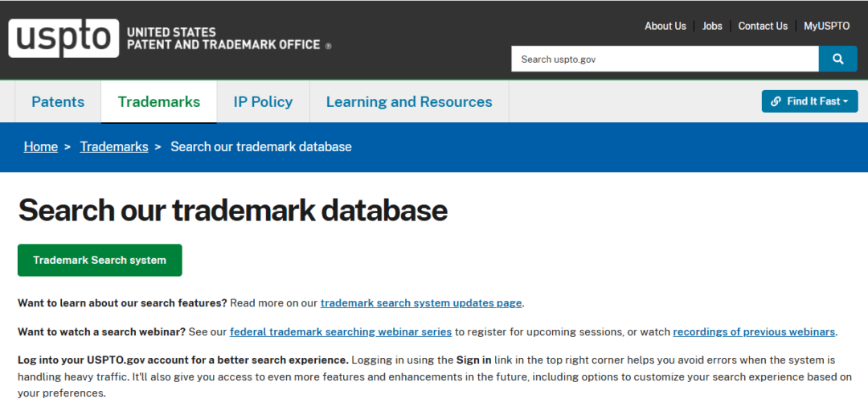
Task: Open trademark search system updates page link
Action: pos(420,303)
